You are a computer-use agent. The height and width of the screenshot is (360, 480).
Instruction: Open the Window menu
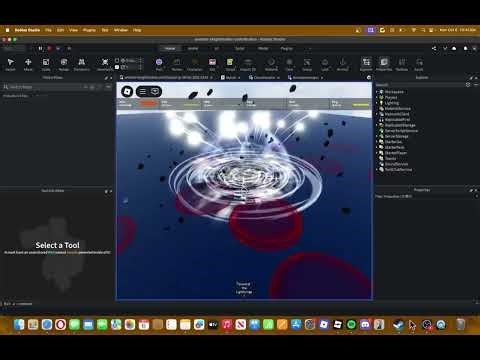click(x=121, y=30)
